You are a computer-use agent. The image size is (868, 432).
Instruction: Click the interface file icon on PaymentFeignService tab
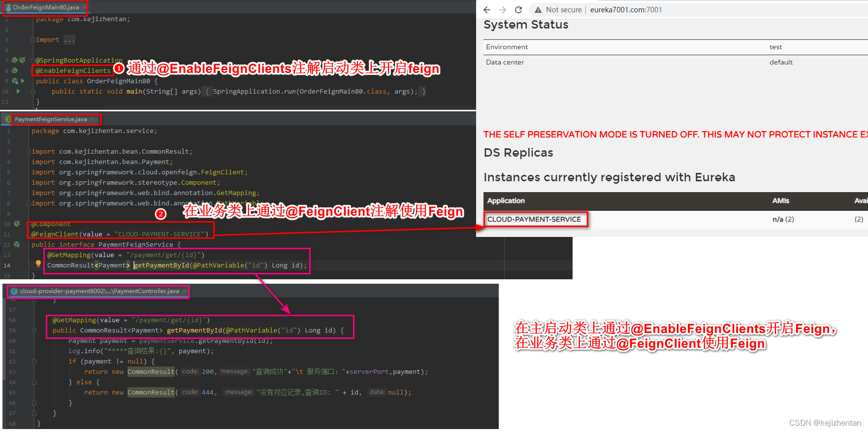8,119
